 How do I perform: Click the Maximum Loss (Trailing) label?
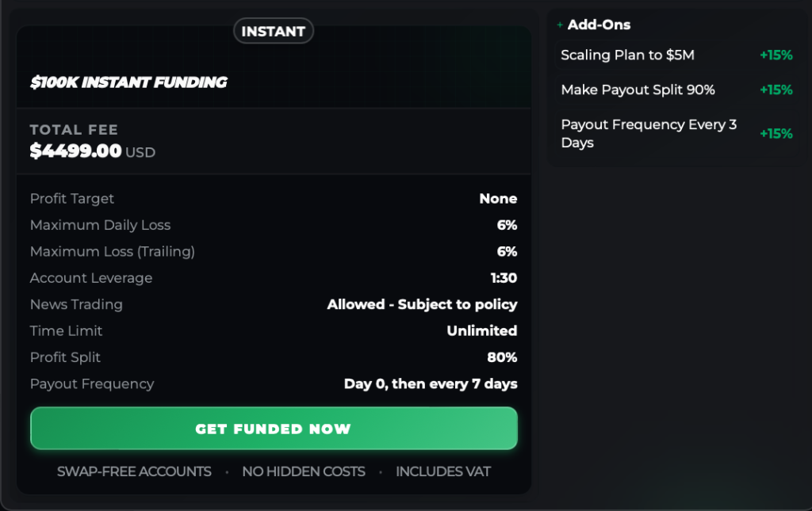(113, 252)
